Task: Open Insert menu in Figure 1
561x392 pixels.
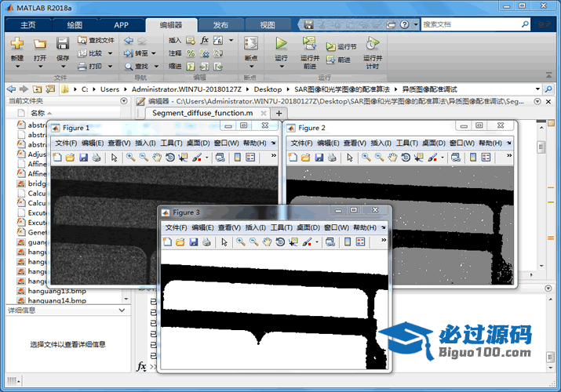Action: pos(145,143)
